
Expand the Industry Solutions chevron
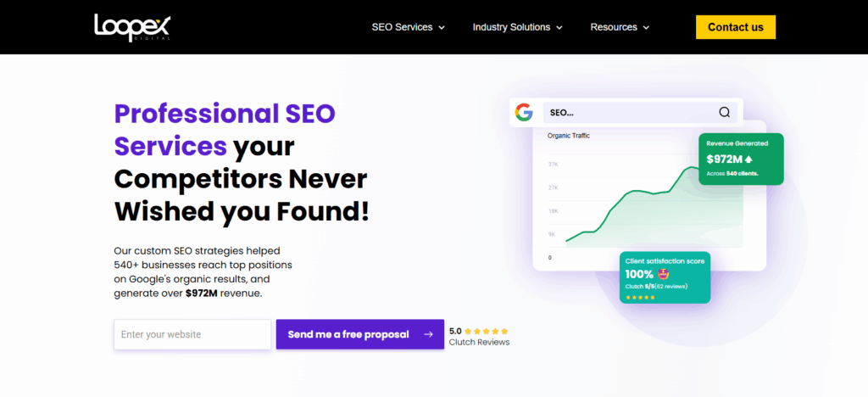[x=559, y=27]
